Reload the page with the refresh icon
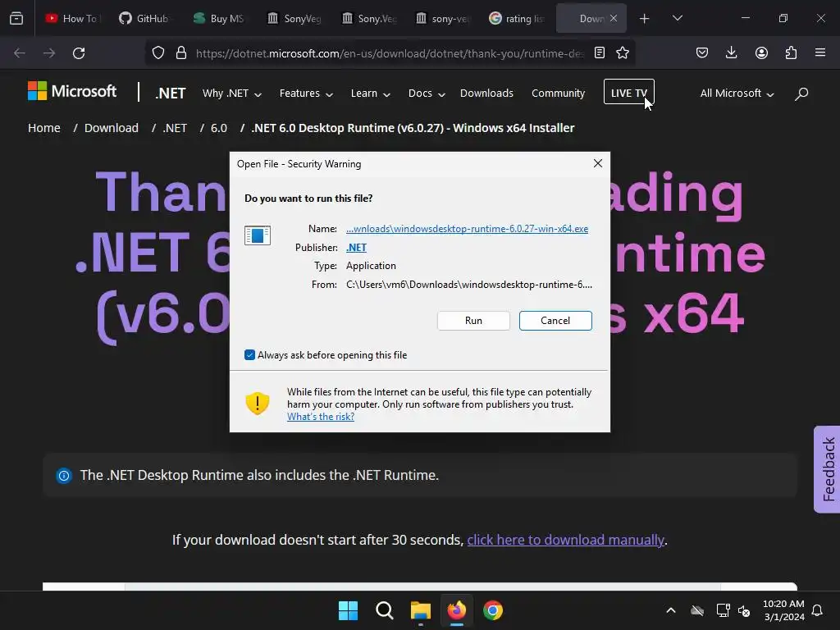 (79, 53)
